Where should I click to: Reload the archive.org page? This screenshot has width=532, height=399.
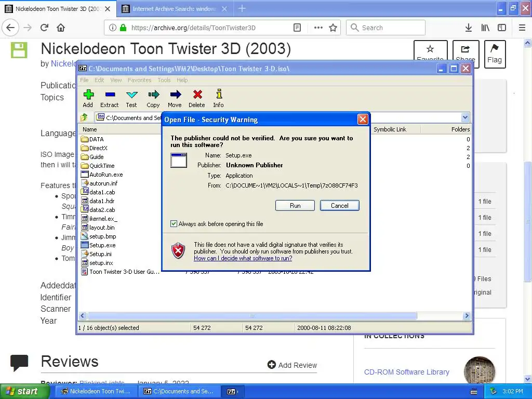(45, 28)
